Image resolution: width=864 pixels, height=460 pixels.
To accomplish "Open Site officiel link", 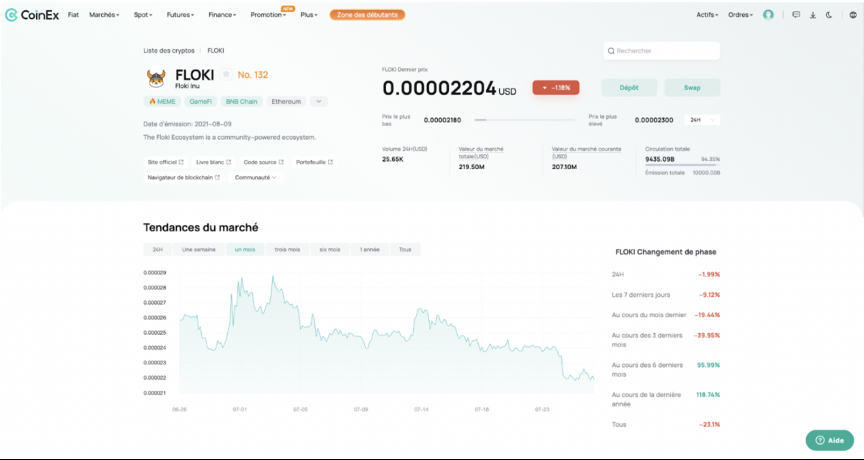I will [165, 163].
